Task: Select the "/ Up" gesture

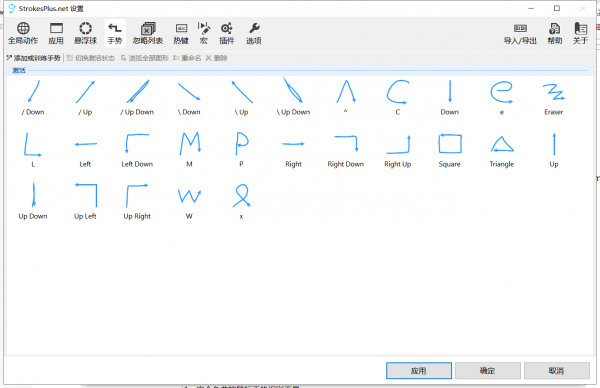Action: 85,97
